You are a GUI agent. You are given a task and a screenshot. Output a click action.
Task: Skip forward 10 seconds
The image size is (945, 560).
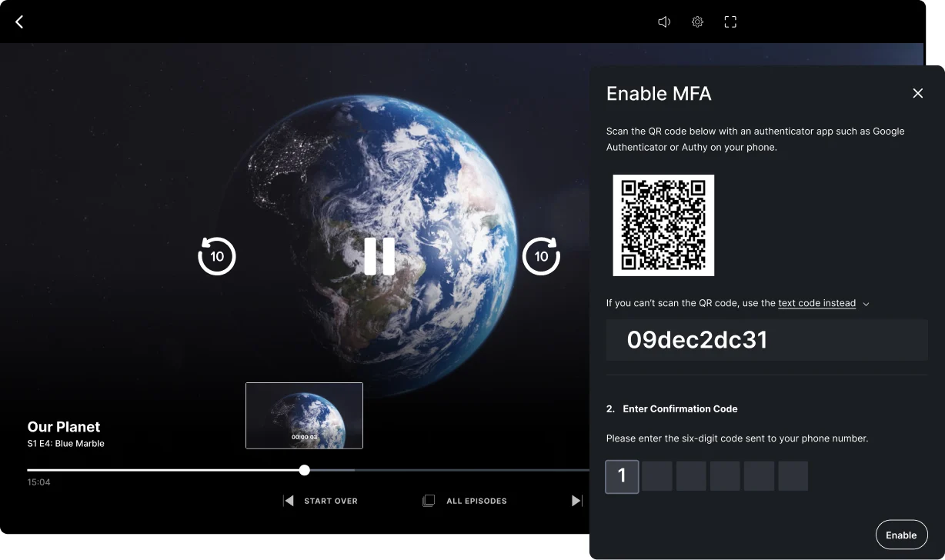pyautogui.click(x=541, y=256)
